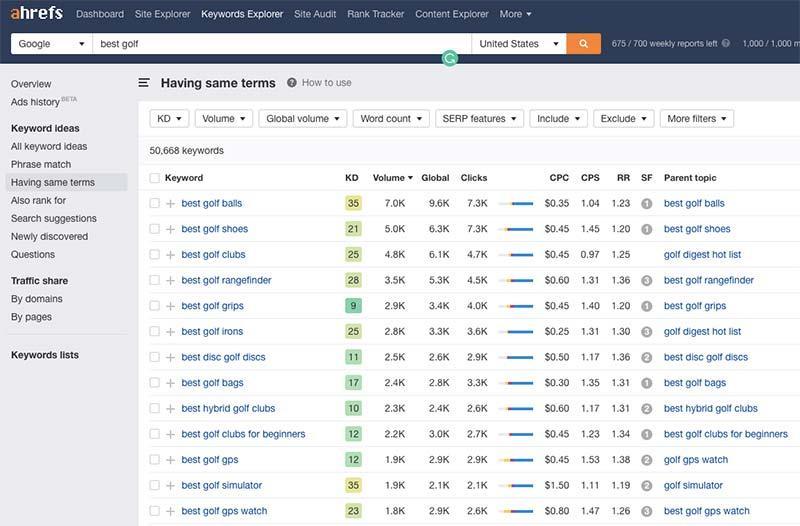Open SERP features badge for best golf rangefinder

tap(646, 281)
